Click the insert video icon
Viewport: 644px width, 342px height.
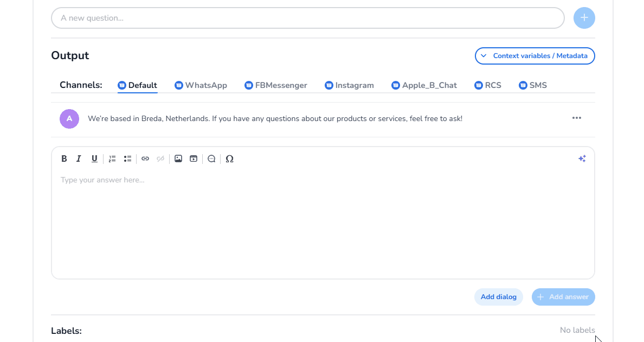[194, 159]
